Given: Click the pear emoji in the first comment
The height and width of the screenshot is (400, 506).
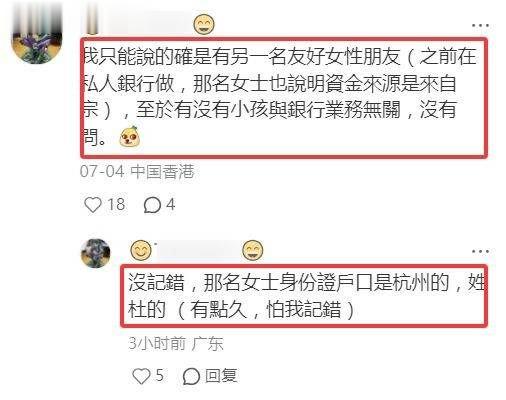Looking at the screenshot, I should [x=130, y=136].
